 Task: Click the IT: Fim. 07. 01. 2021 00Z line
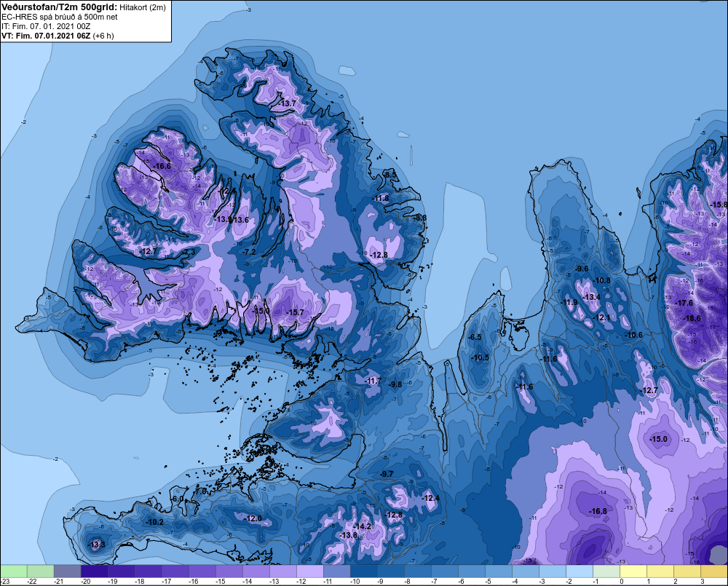click(x=46, y=26)
